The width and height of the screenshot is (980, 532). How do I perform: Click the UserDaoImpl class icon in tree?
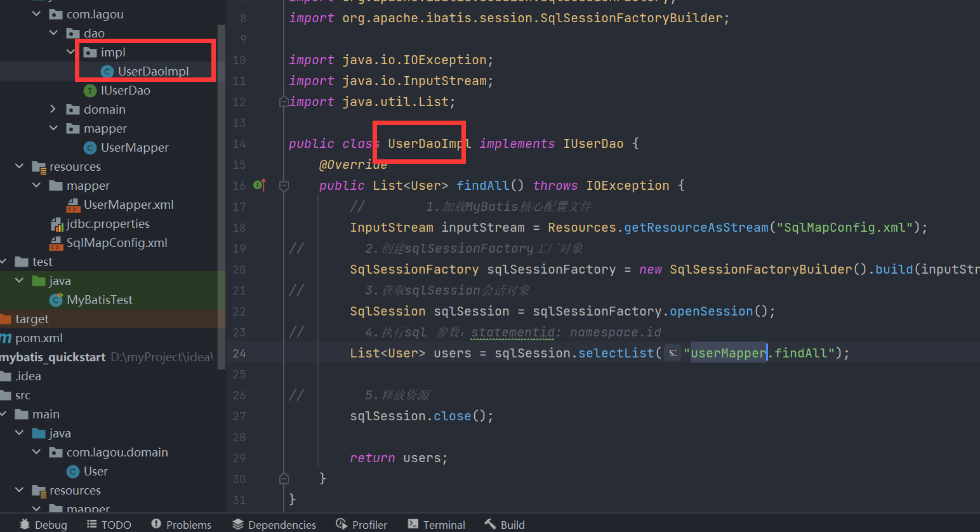pos(107,72)
